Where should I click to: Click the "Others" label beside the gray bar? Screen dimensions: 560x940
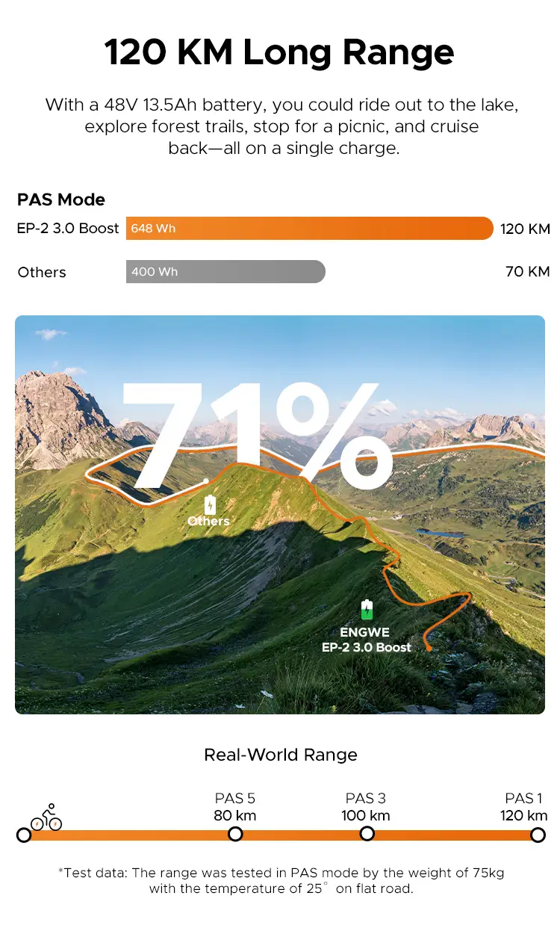tap(42, 272)
